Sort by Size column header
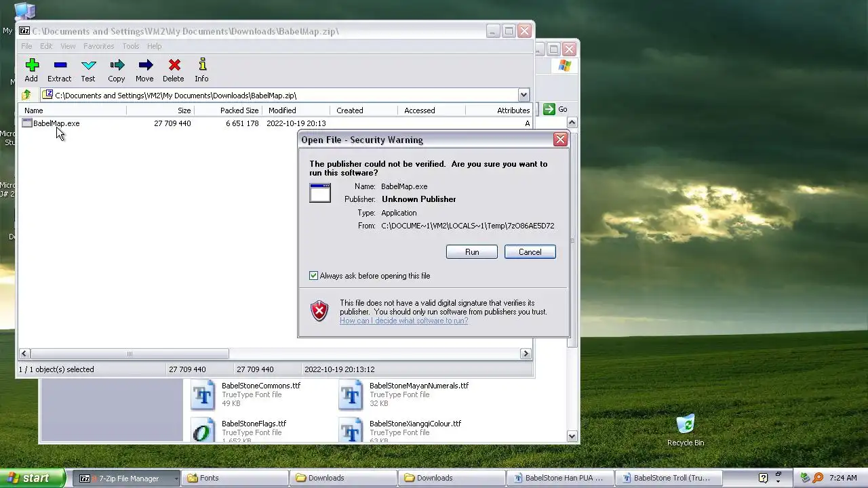The width and height of the screenshot is (868, 488). (x=160, y=110)
